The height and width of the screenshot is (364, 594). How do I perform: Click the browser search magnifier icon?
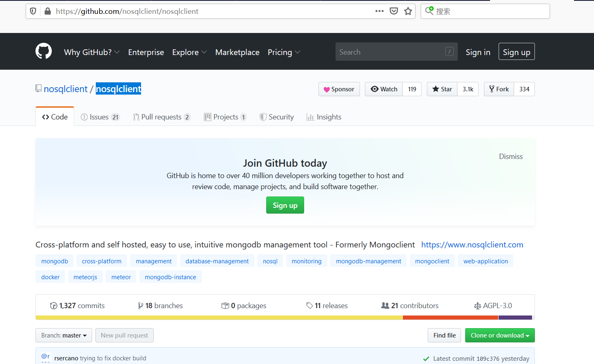pos(429,11)
